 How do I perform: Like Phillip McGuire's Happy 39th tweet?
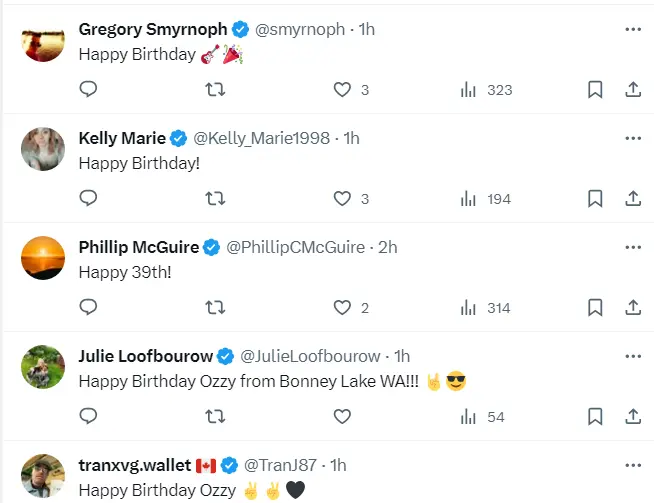pos(342,307)
